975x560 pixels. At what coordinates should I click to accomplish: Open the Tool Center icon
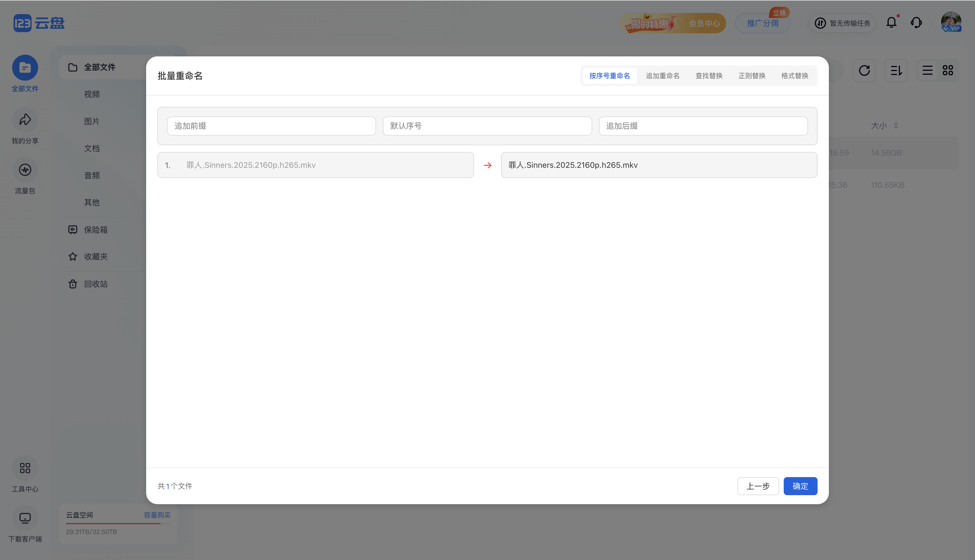(25, 468)
